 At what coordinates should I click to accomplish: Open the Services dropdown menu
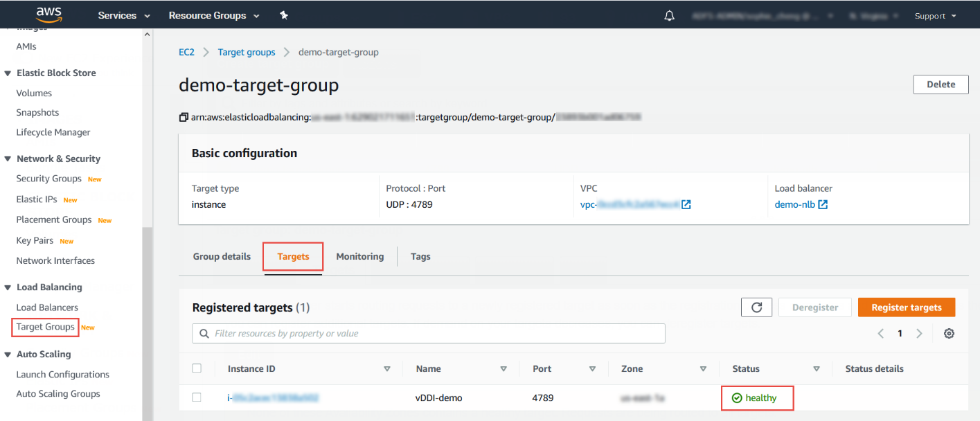click(x=124, y=15)
